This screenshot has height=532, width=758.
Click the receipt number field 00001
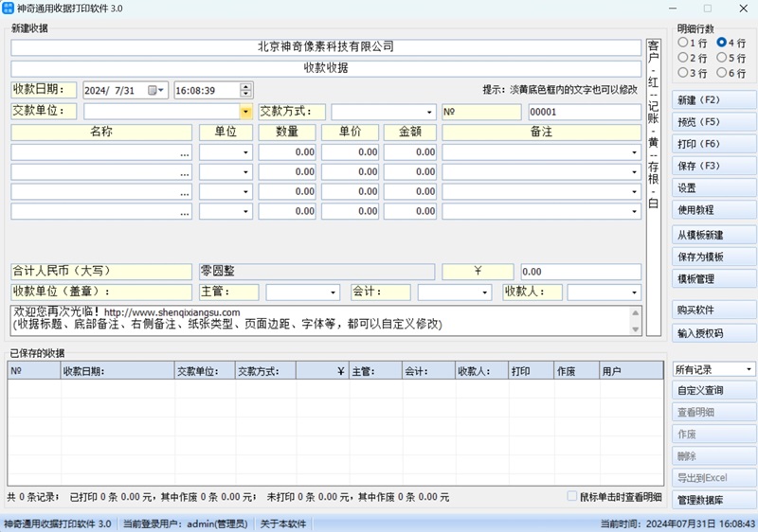pyautogui.click(x=584, y=112)
